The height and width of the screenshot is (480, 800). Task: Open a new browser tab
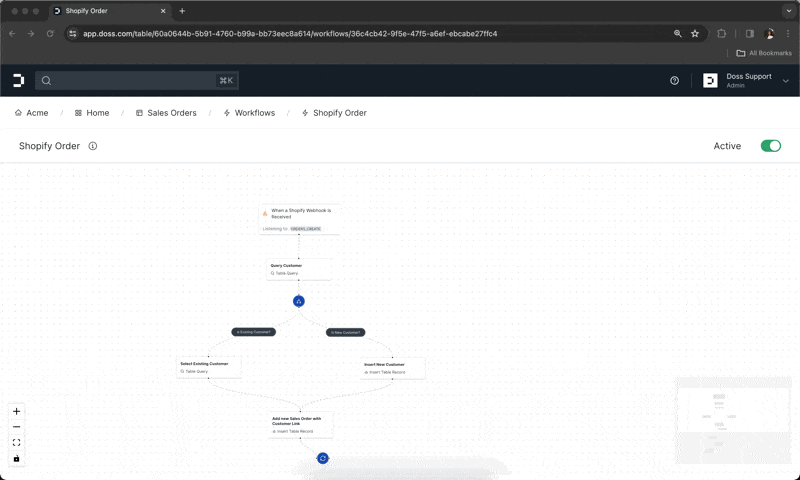[x=182, y=11]
